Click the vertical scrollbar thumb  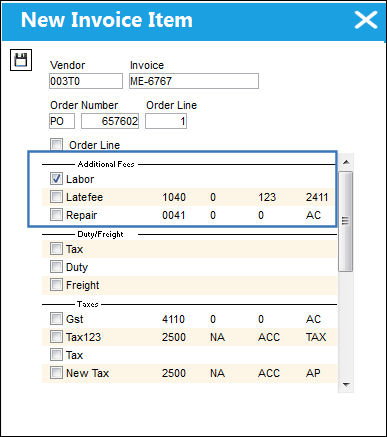(x=346, y=221)
